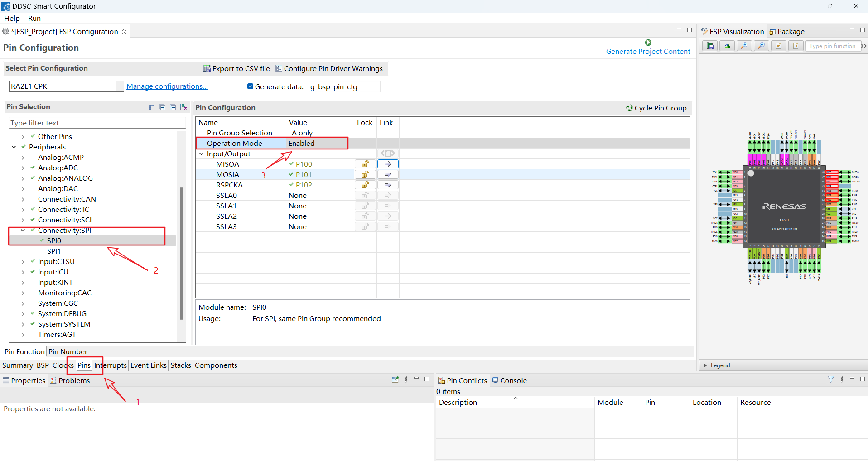This screenshot has width=868, height=461.
Task: Expand the System:DEBUG node
Action: click(x=23, y=314)
